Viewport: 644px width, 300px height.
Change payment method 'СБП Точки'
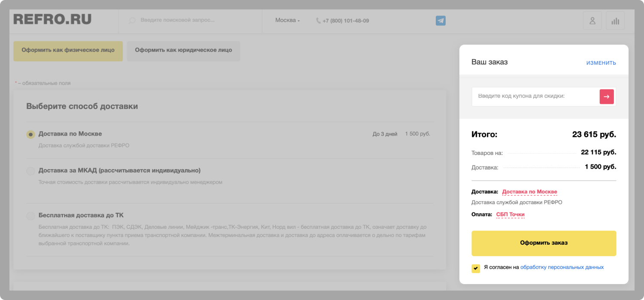tap(510, 215)
